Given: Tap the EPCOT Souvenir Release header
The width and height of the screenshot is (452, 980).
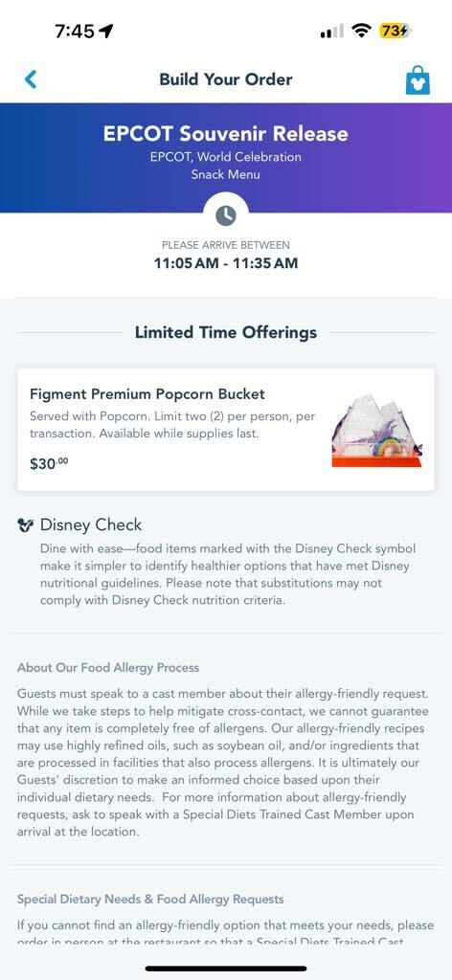Looking at the screenshot, I should [226, 133].
